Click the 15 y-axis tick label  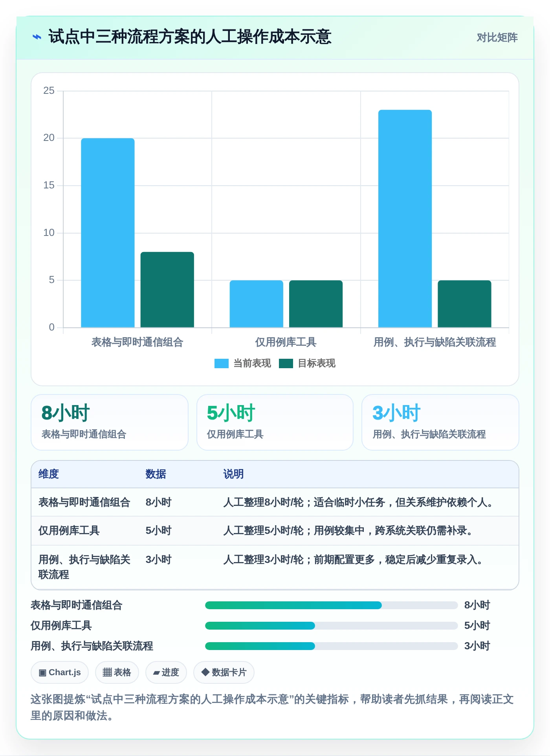point(49,185)
